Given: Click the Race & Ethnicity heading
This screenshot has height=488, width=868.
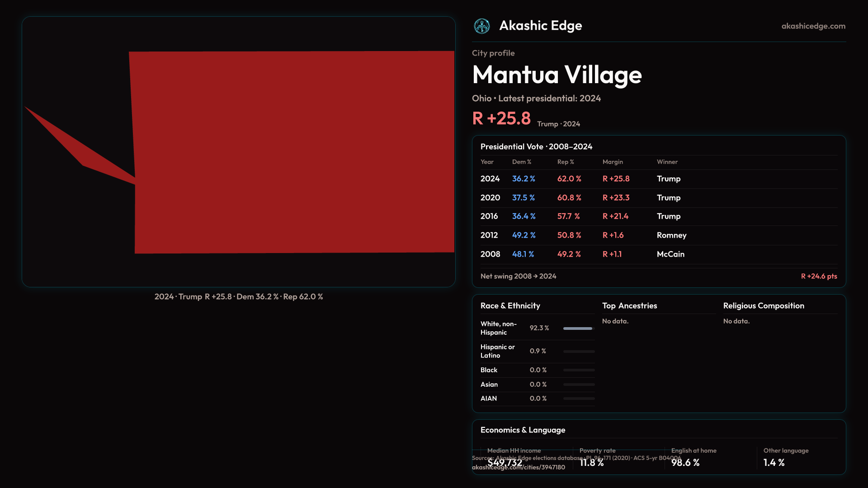Looking at the screenshot, I should click(x=510, y=306).
